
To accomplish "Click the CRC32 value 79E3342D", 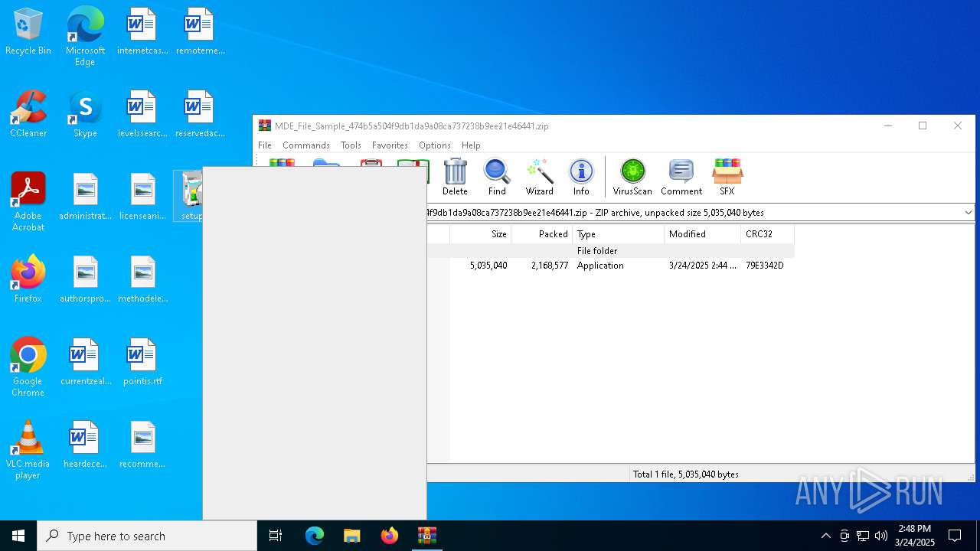I will coord(765,266).
